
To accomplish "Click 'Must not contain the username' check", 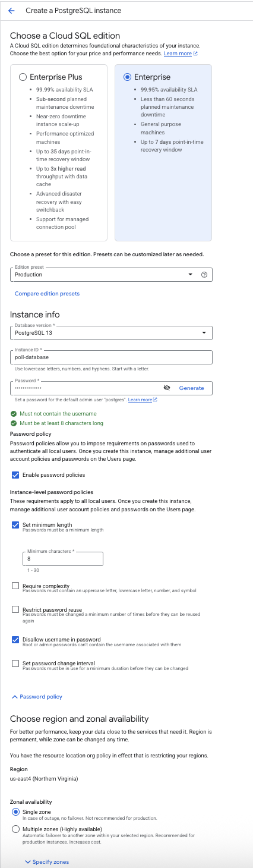I will point(58,413).
